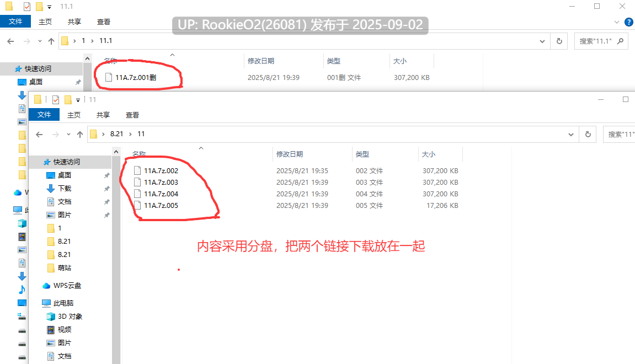Open the 文件 tab in the 11 window
Image resolution: width=635 pixels, height=364 pixels.
(44, 115)
